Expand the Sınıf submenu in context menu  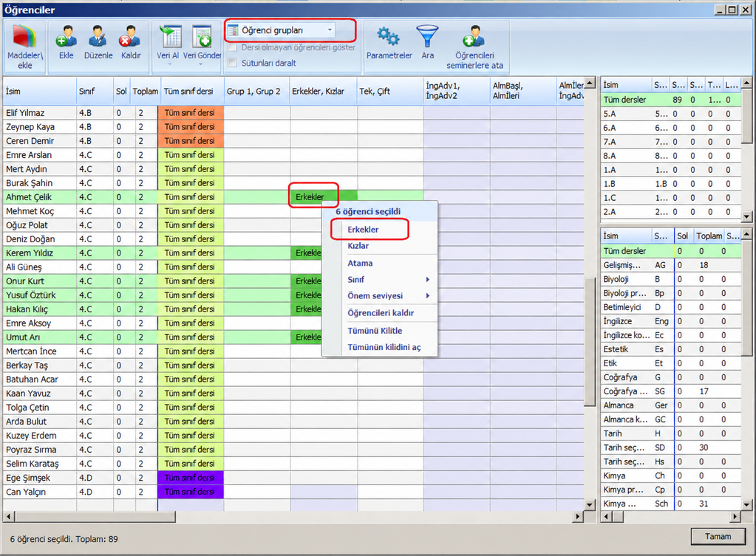click(x=388, y=279)
